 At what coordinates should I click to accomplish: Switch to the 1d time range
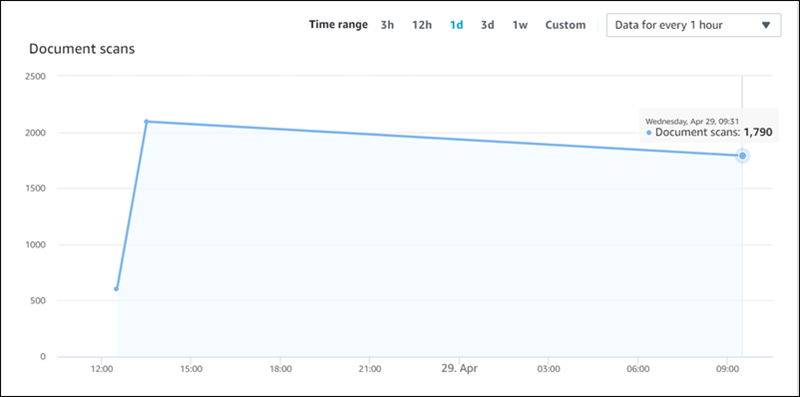pyautogui.click(x=456, y=25)
